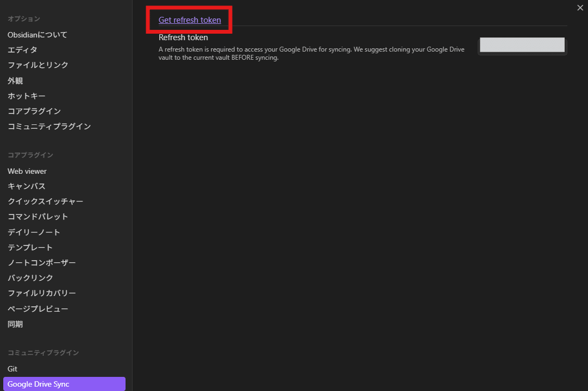Open コマンドパレット plugin settings
588x391 pixels.
coord(37,216)
